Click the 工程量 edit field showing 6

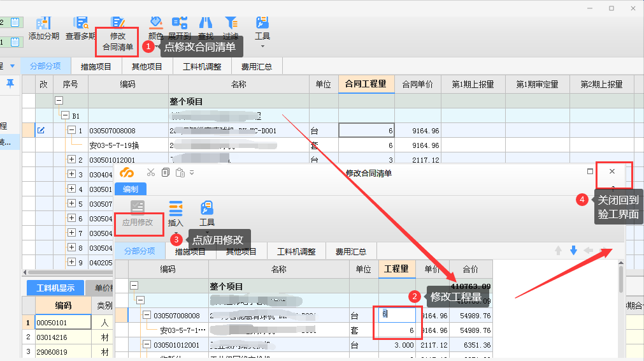point(397,314)
